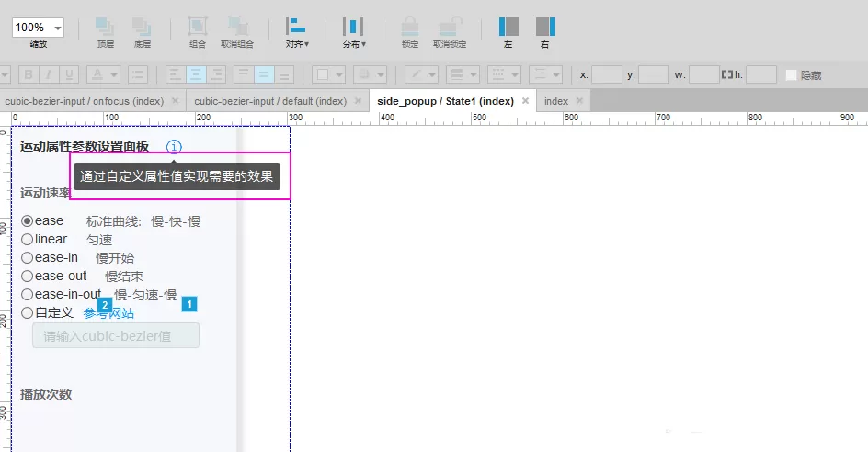Select the linear radio button
Screen dimensions: 868x452
tap(28, 240)
